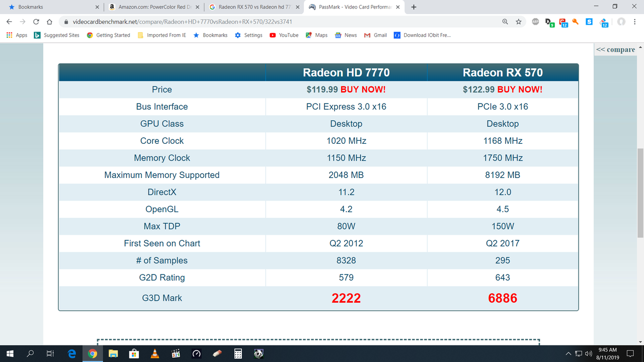This screenshot has width=644, height=362.
Task: Open the Maps bookmark
Action: [316, 35]
